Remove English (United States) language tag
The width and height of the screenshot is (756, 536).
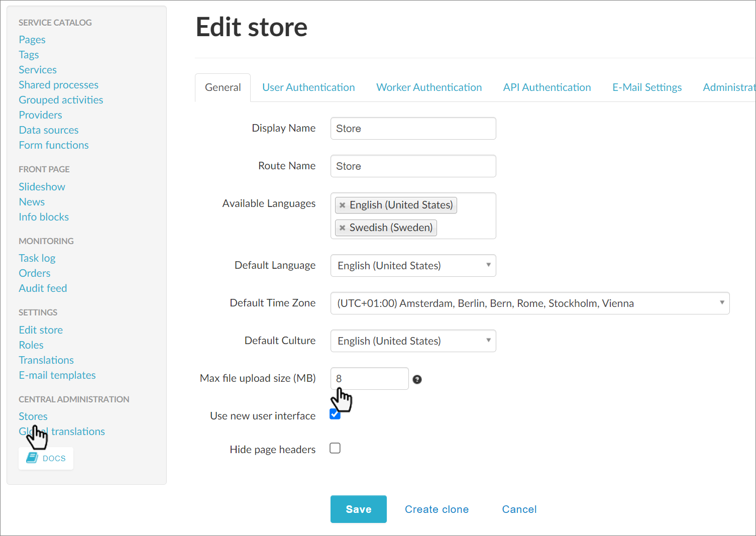[342, 205]
